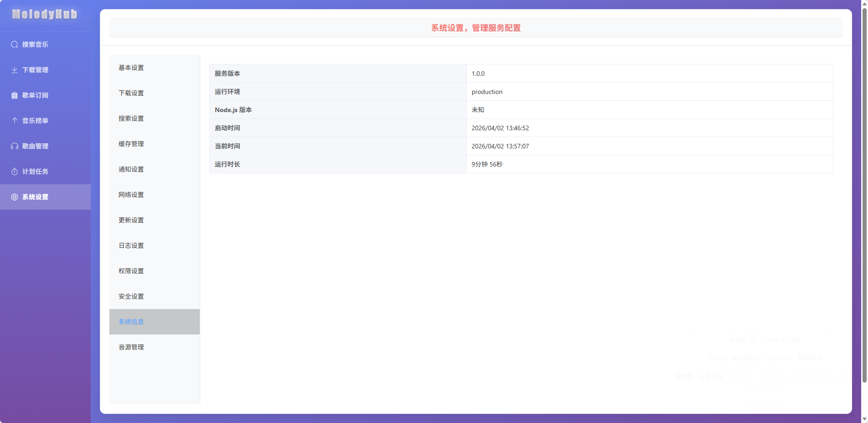Click the 服务版本 label cell
This screenshot has width=868, height=423.
click(338, 74)
